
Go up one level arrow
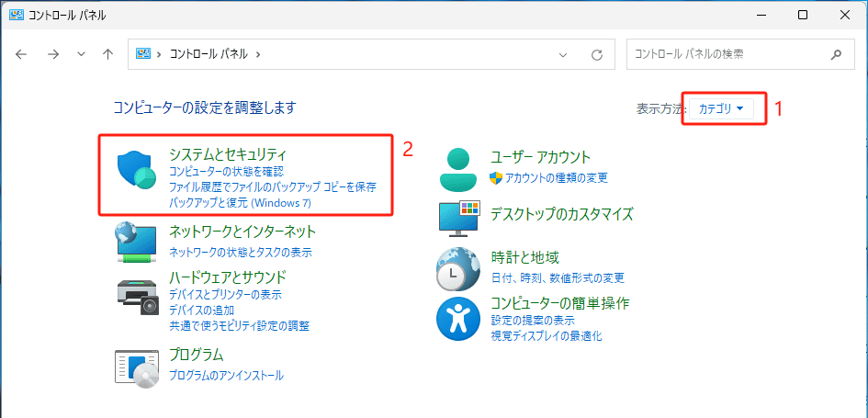tap(108, 54)
